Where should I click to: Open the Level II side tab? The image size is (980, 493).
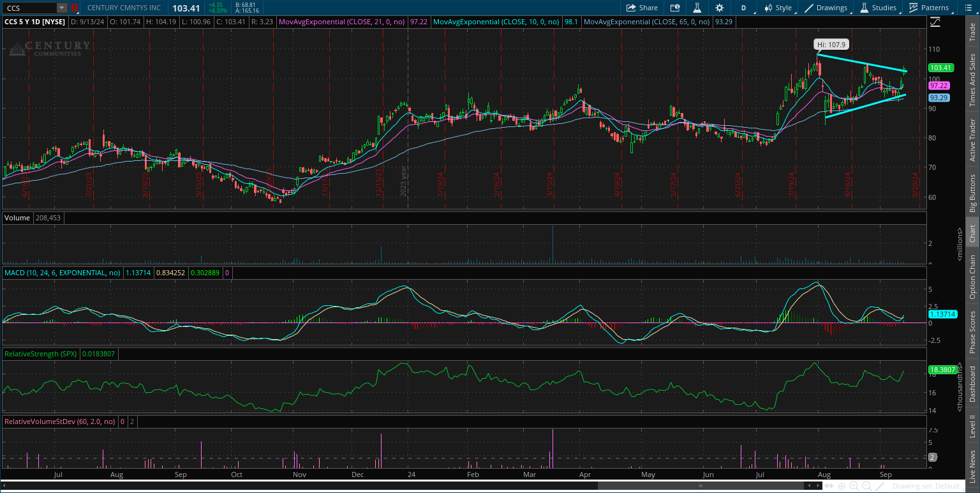pyautogui.click(x=973, y=426)
